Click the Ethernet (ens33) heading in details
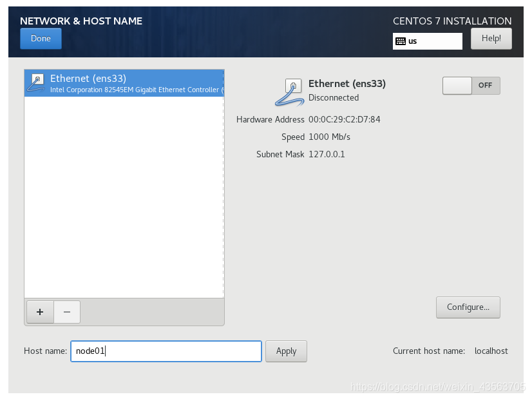Viewport: 532px width, 399px height. (x=347, y=84)
